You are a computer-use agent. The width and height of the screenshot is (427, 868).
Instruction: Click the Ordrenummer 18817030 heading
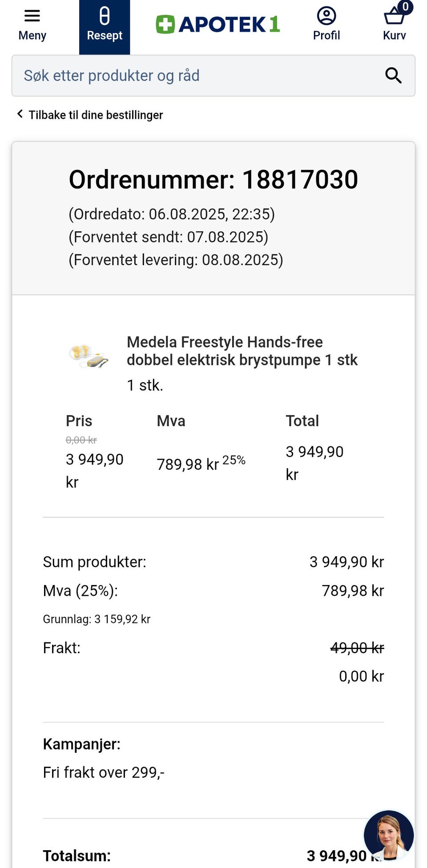tap(213, 180)
